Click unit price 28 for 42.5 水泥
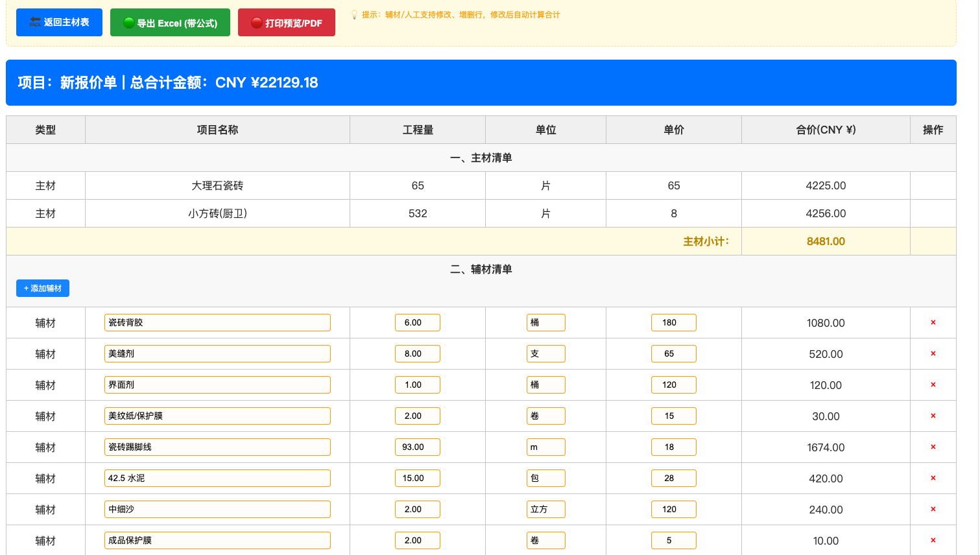The height and width of the screenshot is (555, 980). coord(674,478)
